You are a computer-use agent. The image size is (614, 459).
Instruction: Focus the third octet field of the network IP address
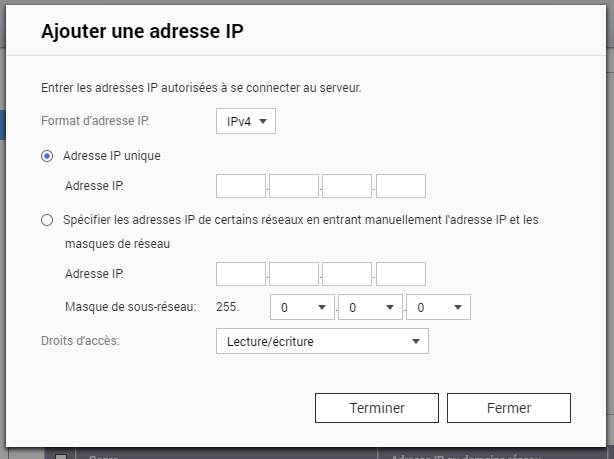tap(348, 274)
